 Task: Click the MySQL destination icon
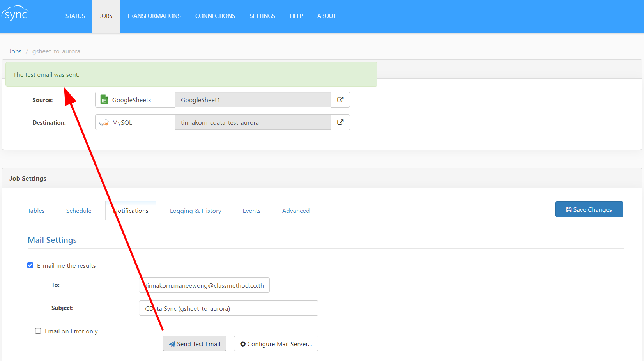click(104, 122)
